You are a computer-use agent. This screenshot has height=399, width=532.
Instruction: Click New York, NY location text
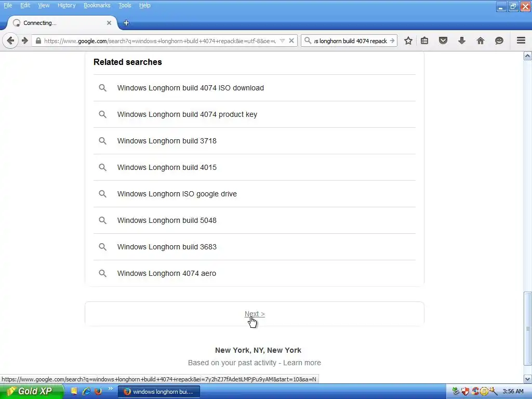pos(258,350)
